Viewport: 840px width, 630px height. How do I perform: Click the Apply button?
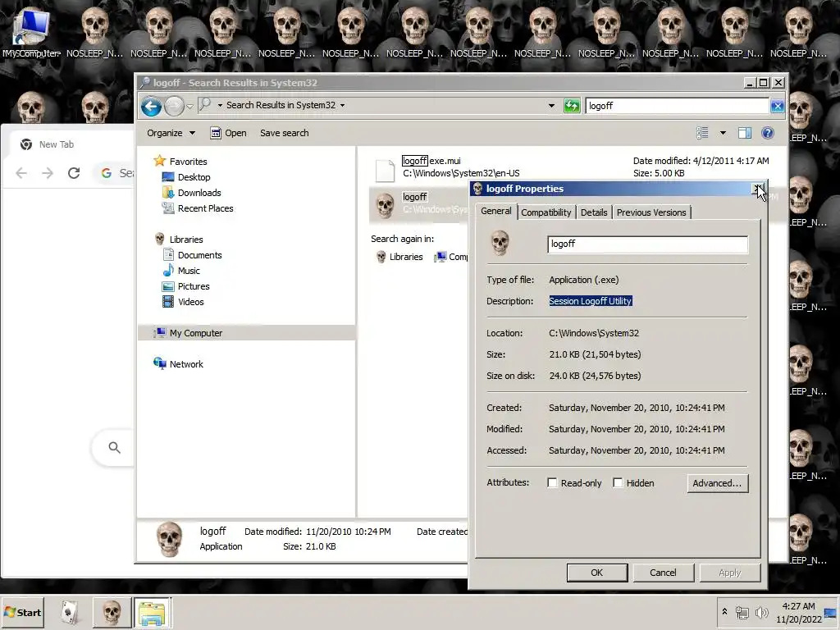(729, 573)
